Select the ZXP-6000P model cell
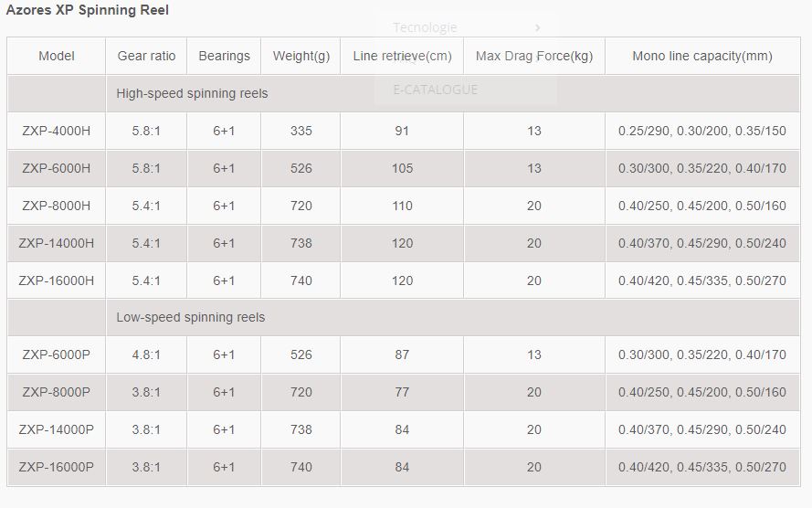The width and height of the screenshot is (812, 508). (x=57, y=355)
